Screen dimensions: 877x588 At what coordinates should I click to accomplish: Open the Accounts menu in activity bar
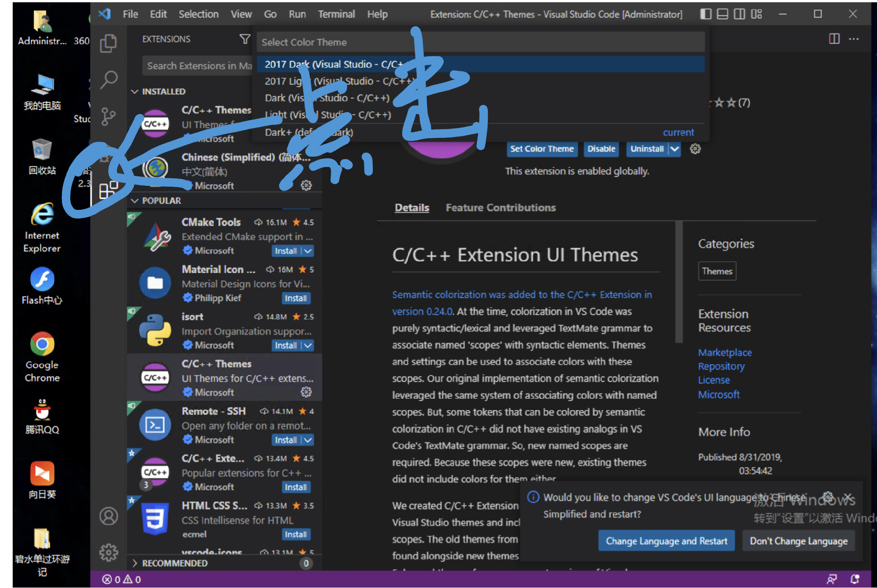point(108,516)
